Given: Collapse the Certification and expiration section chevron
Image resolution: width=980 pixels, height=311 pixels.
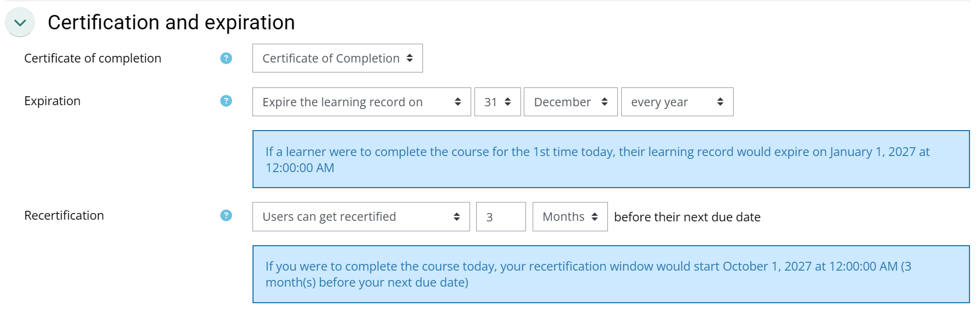Looking at the screenshot, I should 20,23.
